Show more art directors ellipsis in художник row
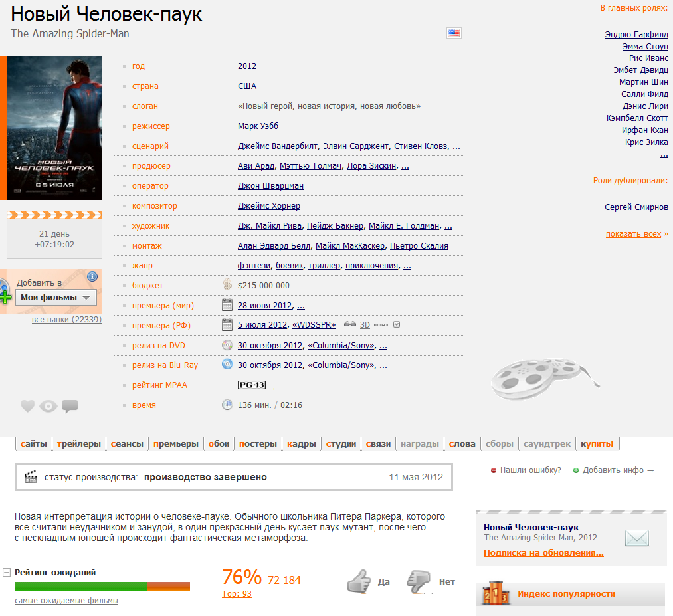 [448, 226]
